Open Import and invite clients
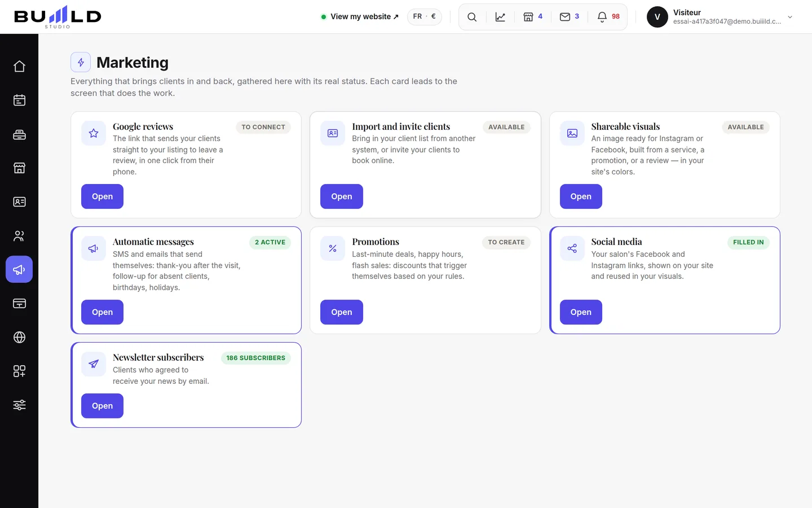 click(342, 196)
